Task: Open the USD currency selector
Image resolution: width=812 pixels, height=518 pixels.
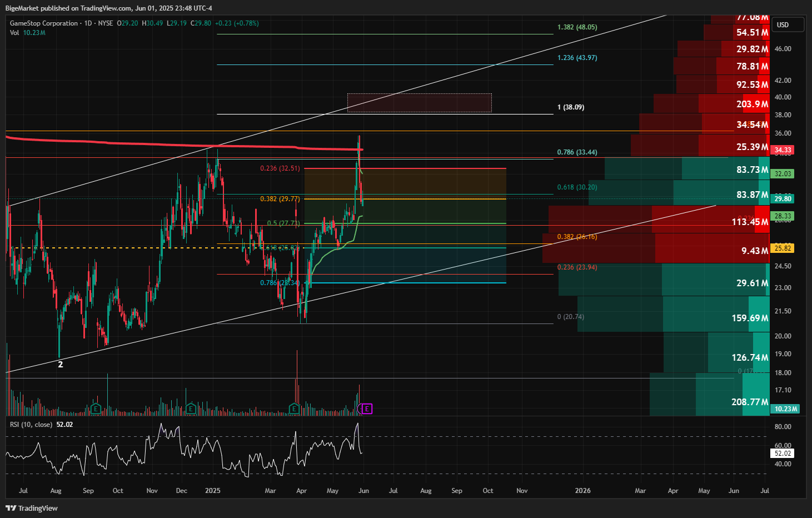Action: tap(787, 25)
